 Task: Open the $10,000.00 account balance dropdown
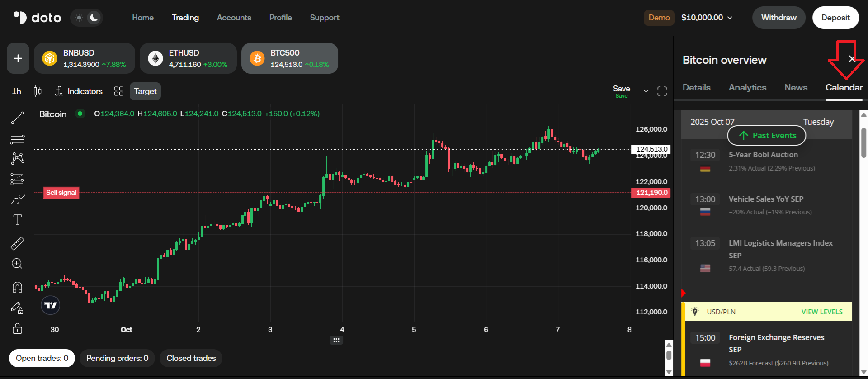coord(707,18)
